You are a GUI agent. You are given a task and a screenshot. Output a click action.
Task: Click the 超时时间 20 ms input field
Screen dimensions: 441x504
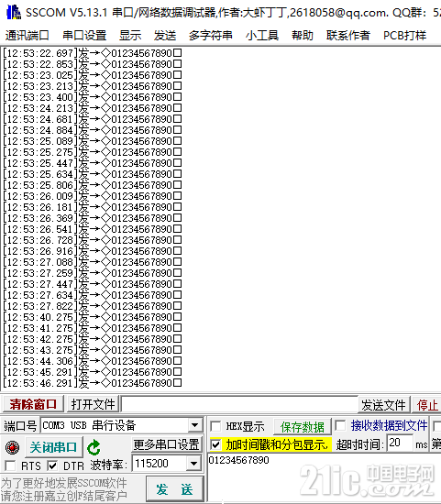(400, 444)
